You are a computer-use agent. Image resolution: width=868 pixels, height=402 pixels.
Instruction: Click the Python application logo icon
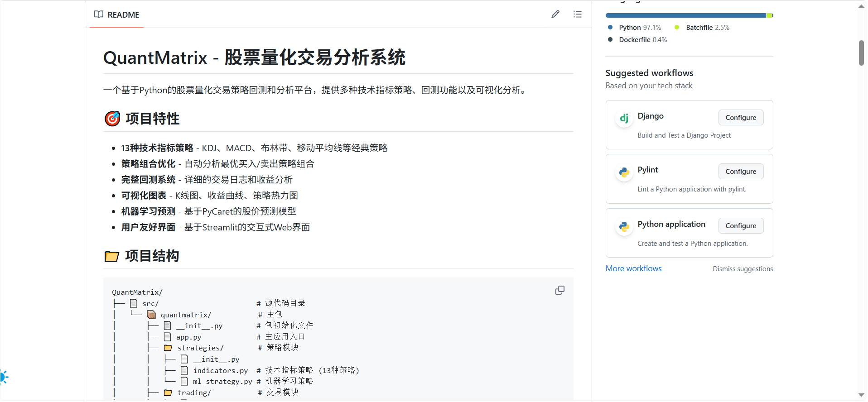coord(624,227)
